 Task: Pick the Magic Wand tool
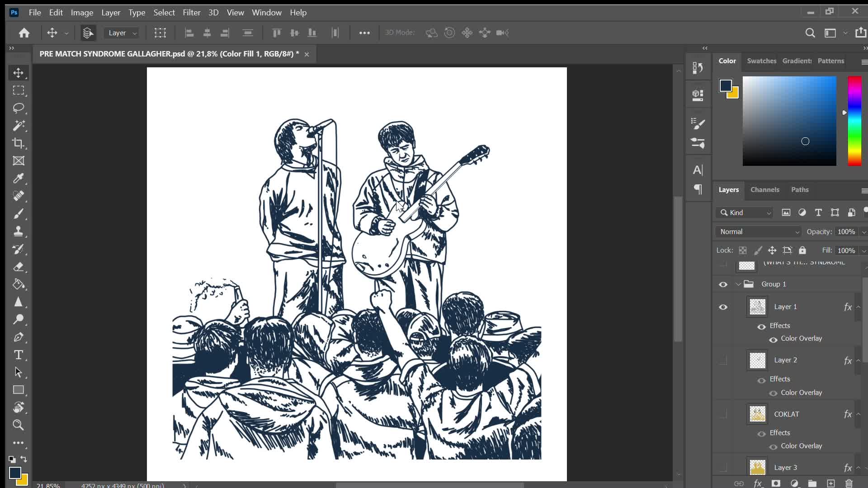19,126
